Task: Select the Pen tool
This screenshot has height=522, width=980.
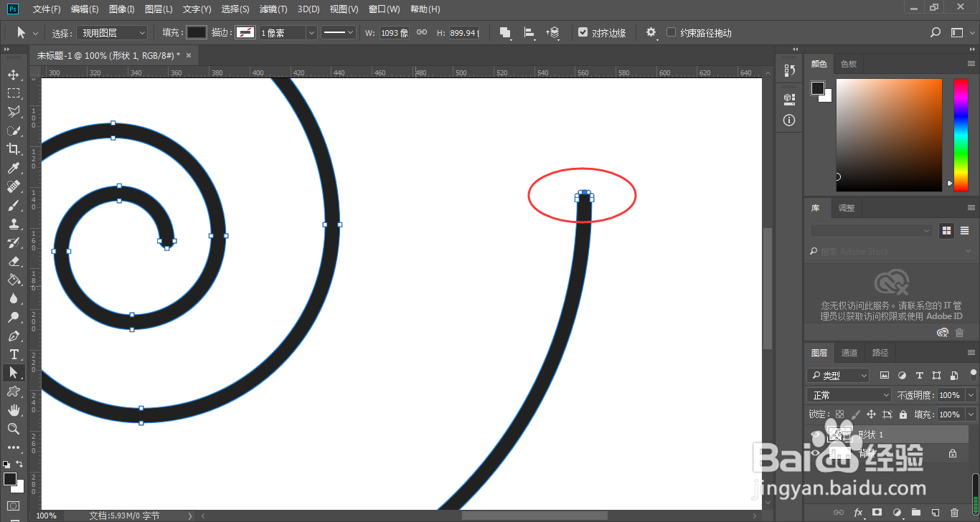Action: [x=13, y=336]
